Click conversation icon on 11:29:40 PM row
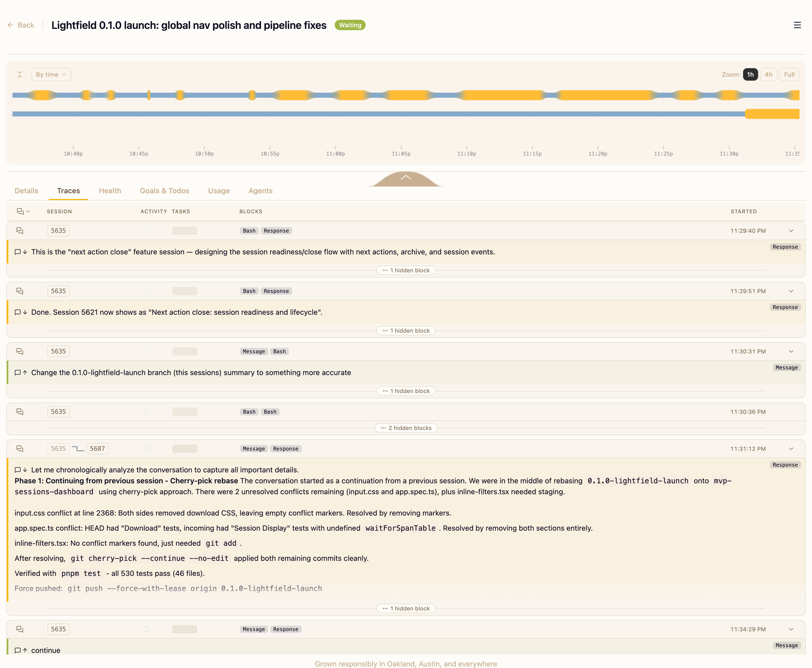The image size is (812, 668). (20, 230)
